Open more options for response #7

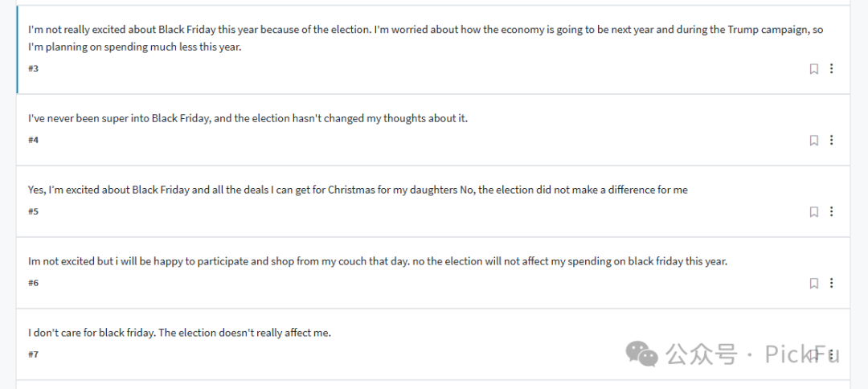pyautogui.click(x=831, y=354)
